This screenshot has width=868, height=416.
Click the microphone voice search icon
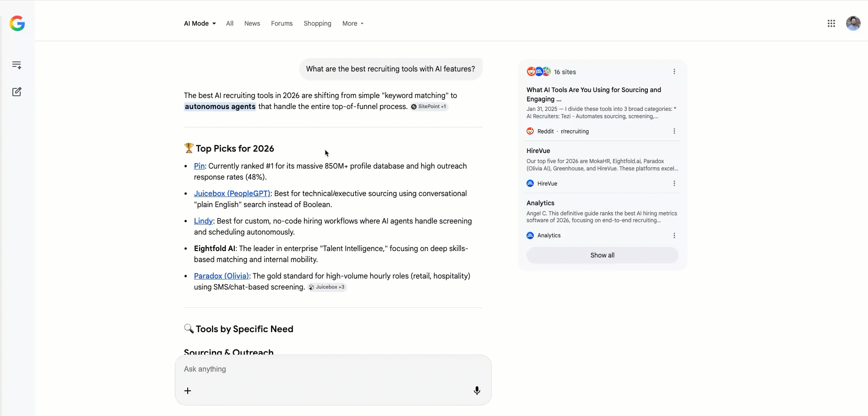click(x=477, y=390)
